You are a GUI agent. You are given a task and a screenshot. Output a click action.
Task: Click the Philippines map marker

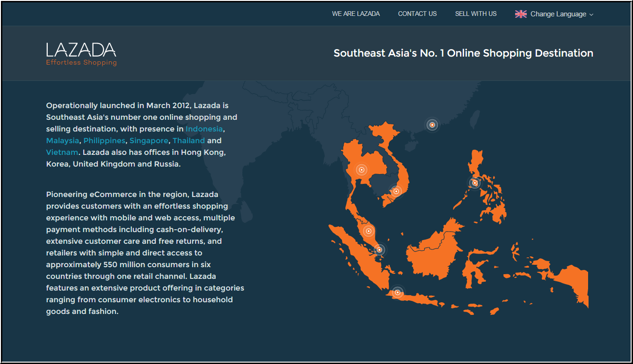click(x=475, y=183)
